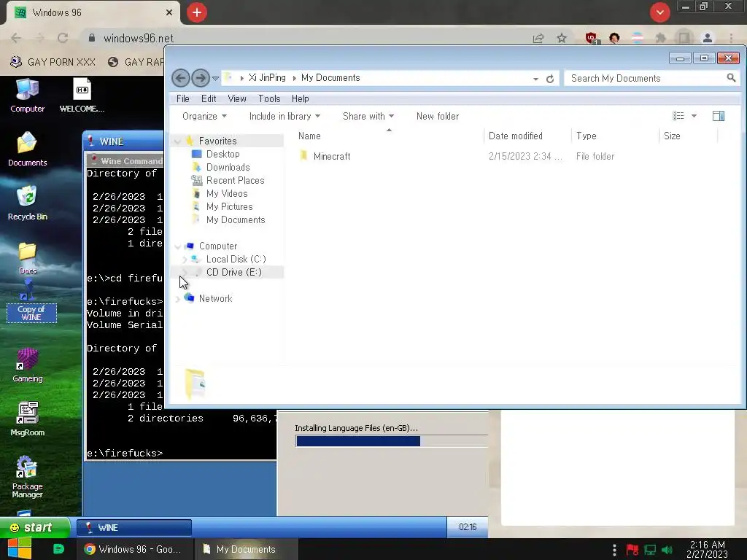Open the Package Manager icon

(x=27, y=477)
